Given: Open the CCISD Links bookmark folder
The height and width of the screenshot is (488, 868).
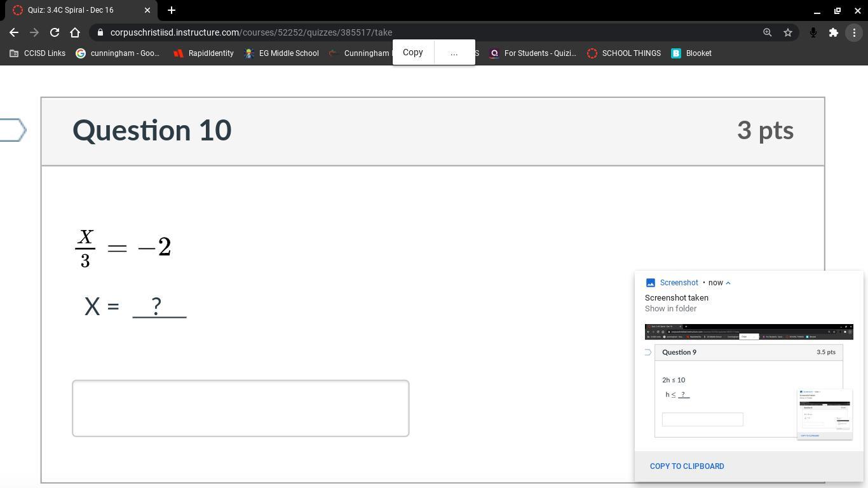Looking at the screenshot, I should 37,53.
